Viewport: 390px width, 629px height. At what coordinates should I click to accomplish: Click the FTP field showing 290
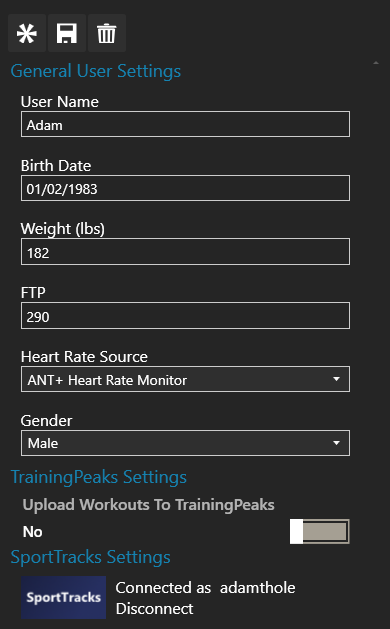click(x=185, y=316)
